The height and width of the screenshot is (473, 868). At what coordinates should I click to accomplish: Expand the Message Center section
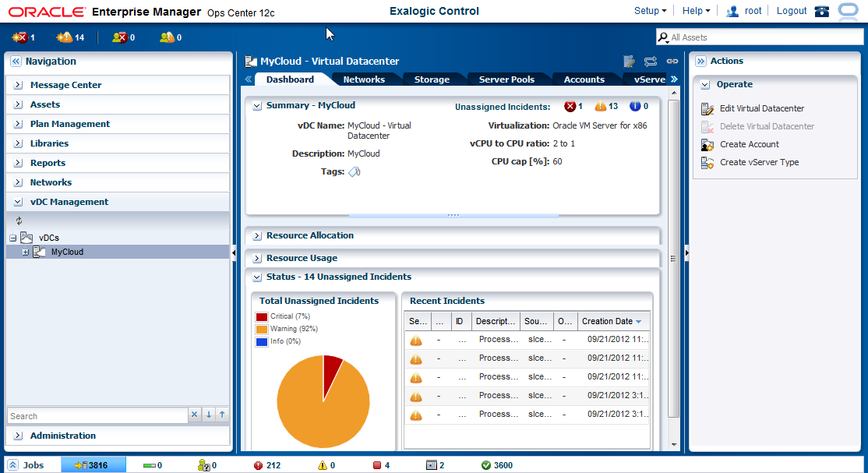pyautogui.click(x=18, y=85)
